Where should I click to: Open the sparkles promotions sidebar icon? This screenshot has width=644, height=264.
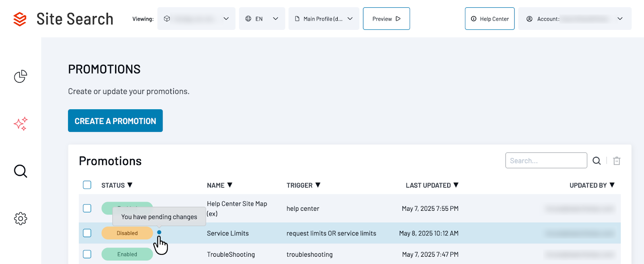click(21, 124)
